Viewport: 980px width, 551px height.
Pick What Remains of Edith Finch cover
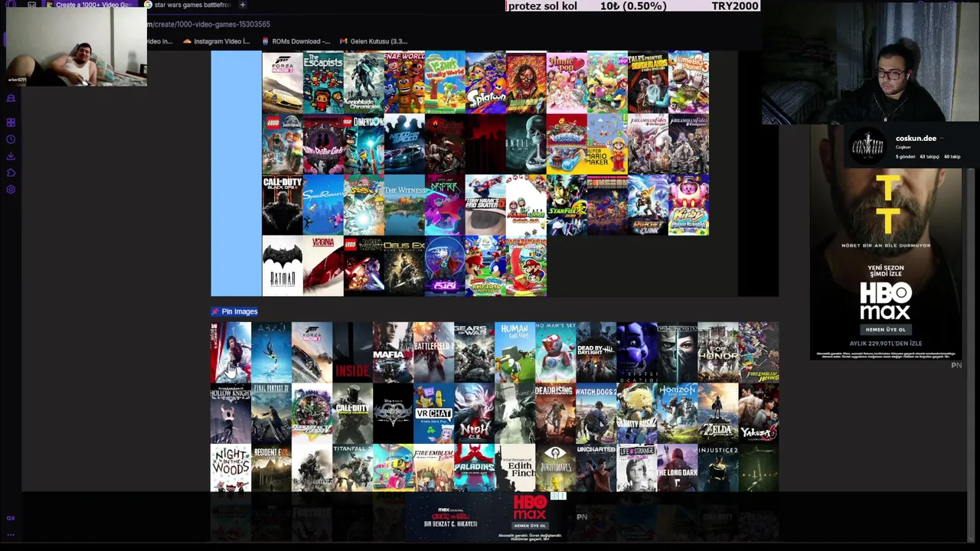[x=514, y=468]
